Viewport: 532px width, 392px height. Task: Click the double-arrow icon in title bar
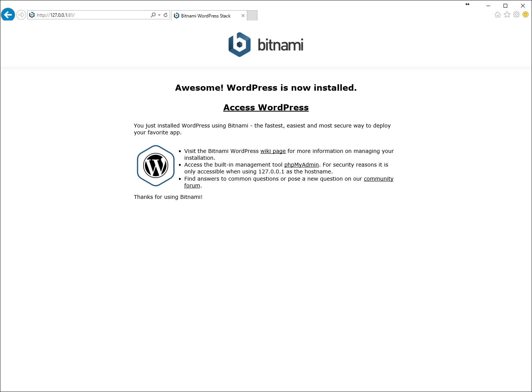click(467, 4)
